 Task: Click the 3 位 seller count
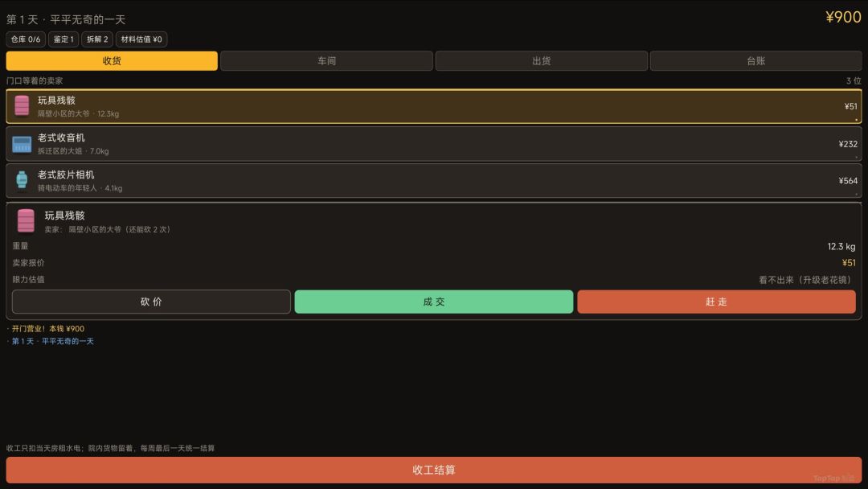coord(854,81)
